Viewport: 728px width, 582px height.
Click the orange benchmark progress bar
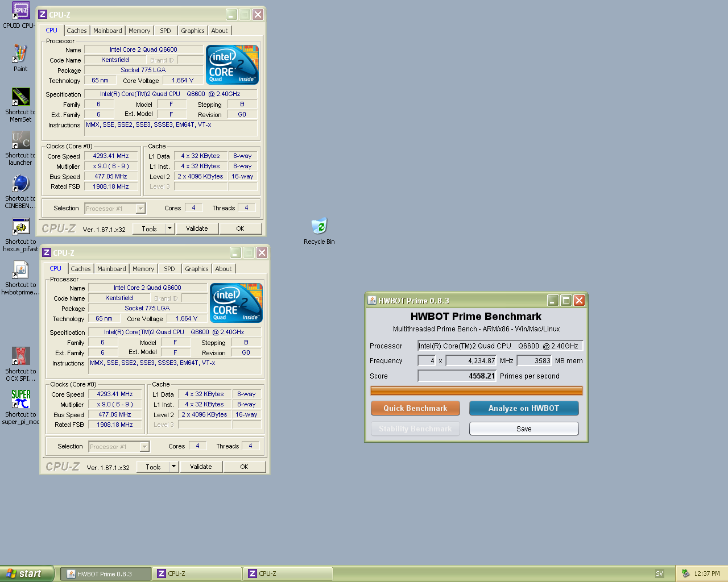477,390
